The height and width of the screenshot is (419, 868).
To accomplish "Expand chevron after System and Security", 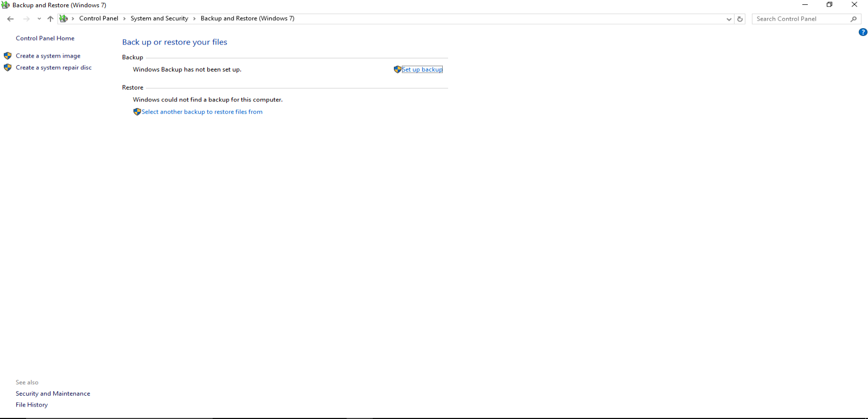I will [x=194, y=19].
